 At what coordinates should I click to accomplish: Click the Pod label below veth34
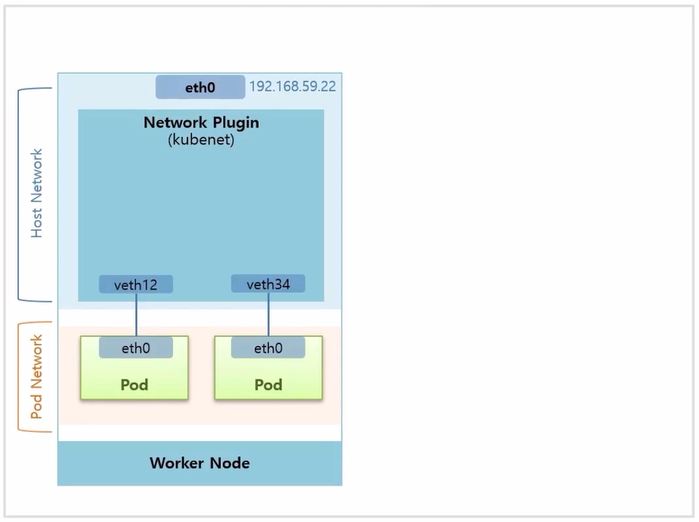point(268,384)
